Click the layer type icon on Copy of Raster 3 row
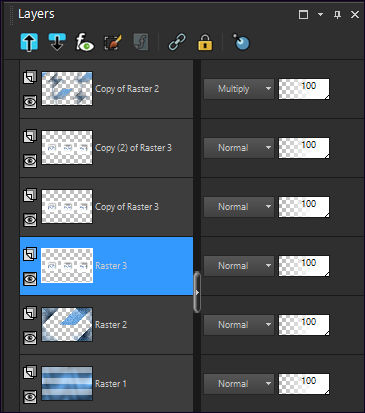The image size is (365, 413). (x=30, y=195)
